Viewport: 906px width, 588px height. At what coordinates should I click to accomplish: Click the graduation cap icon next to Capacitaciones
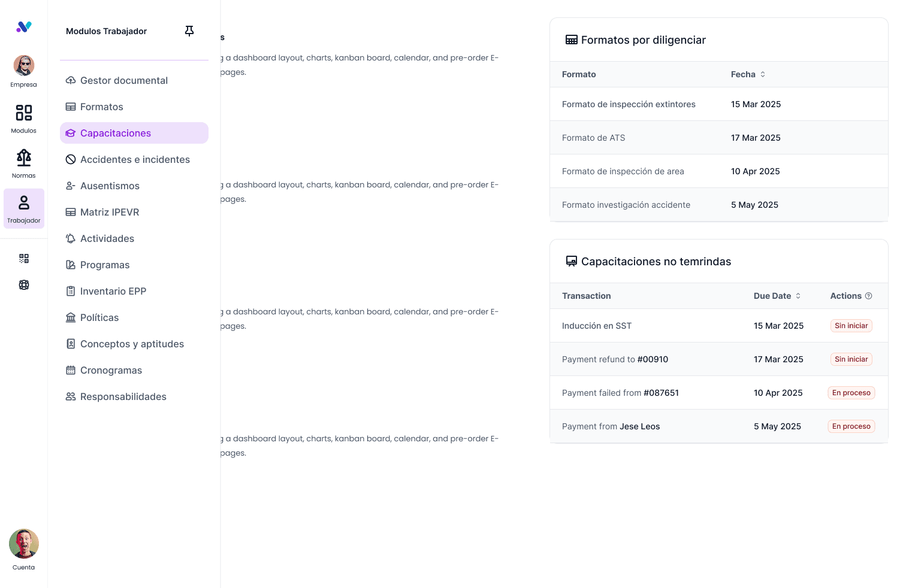coord(71,133)
